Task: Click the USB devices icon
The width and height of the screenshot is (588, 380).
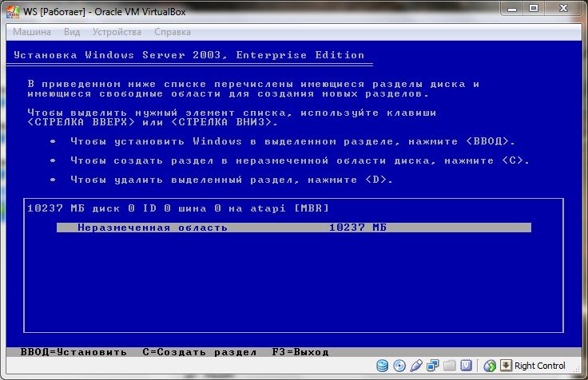Action: 416,366
